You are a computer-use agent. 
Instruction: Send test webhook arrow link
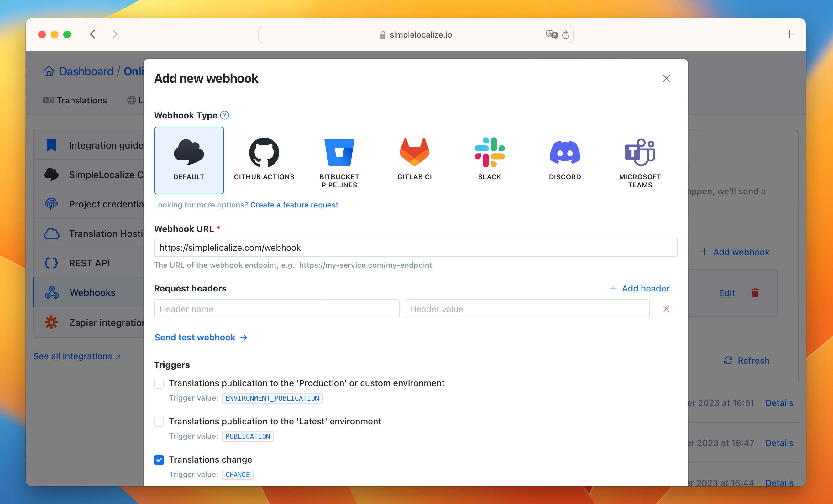(x=201, y=337)
